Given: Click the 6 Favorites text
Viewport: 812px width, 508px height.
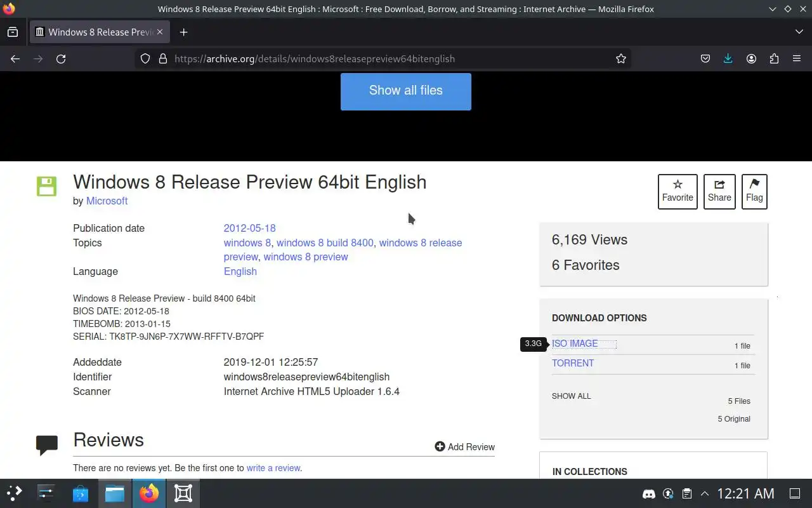Looking at the screenshot, I should click(x=586, y=265).
